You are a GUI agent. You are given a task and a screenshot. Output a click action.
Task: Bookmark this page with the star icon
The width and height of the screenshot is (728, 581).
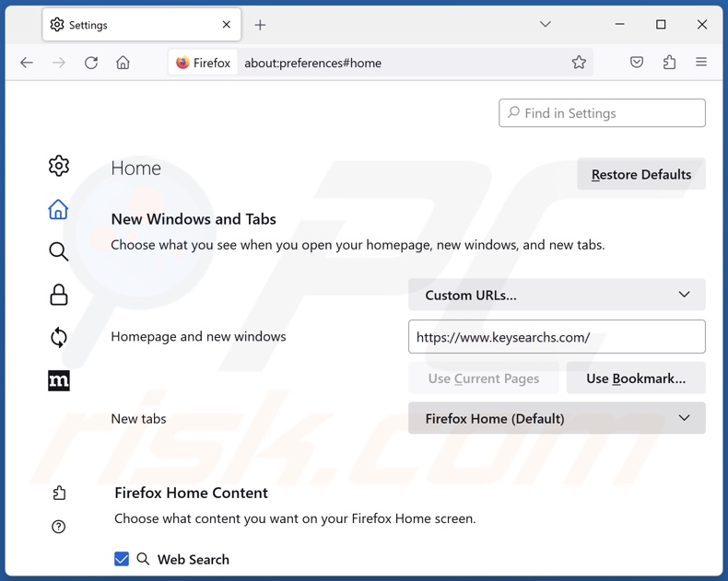pos(579,63)
